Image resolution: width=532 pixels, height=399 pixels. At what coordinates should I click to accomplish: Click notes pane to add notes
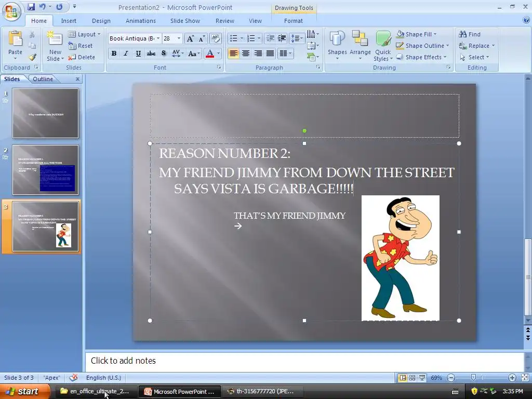[304, 361]
